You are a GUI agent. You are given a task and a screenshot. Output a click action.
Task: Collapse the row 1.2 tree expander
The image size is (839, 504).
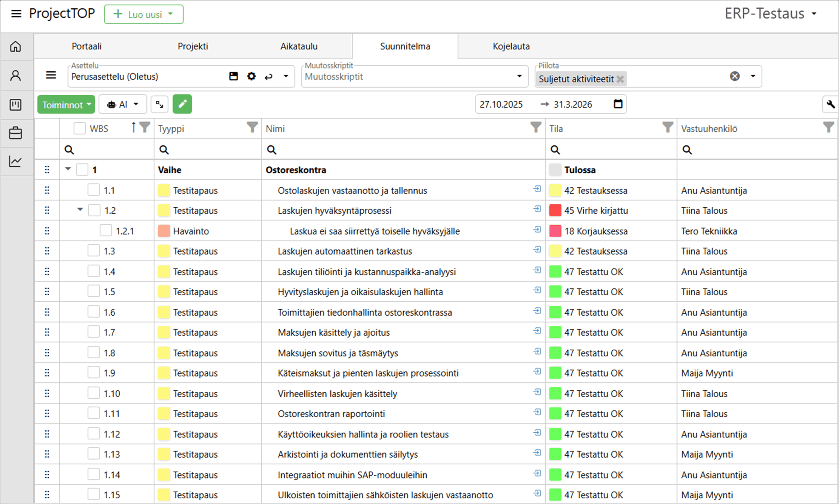(80, 209)
